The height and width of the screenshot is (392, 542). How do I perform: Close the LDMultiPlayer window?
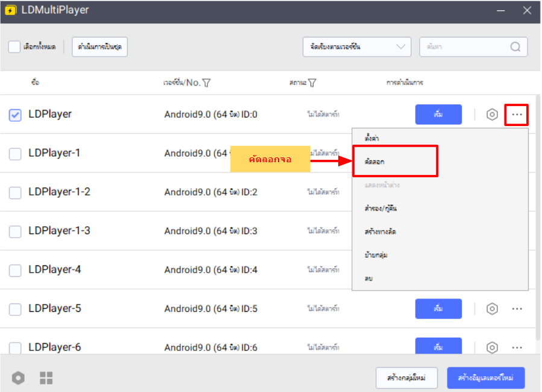pyautogui.click(x=527, y=11)
